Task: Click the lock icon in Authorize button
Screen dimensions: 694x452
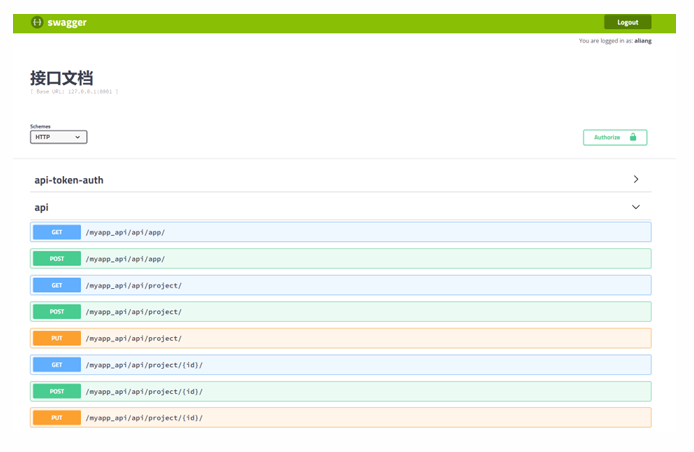Action: (x=632, y=137)
